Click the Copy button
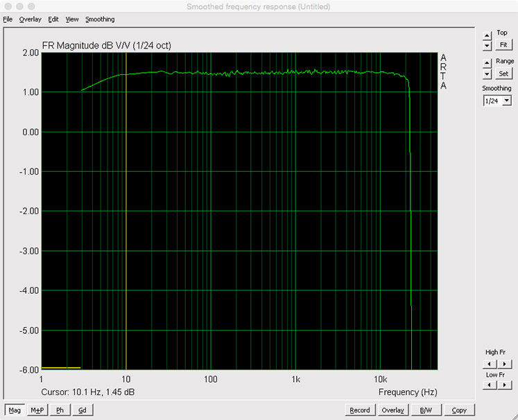The width and height of the screenshot is (518, 420). (459, 410)
